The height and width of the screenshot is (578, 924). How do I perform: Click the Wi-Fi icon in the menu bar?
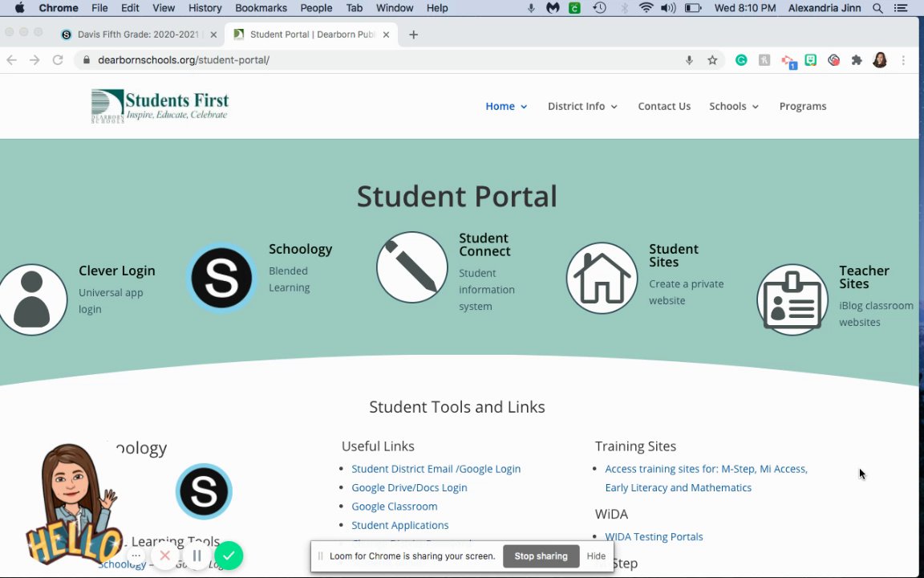(646, 8)
